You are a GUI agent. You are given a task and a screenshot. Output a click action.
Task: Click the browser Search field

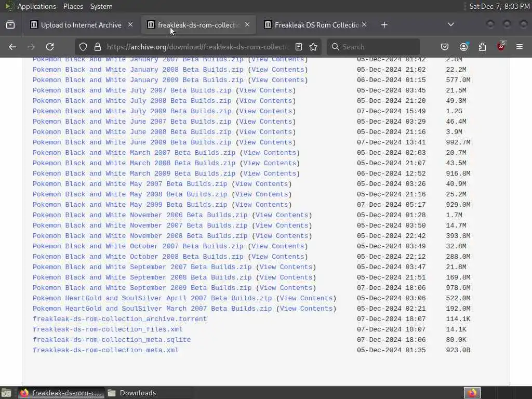tap(373, 47)
